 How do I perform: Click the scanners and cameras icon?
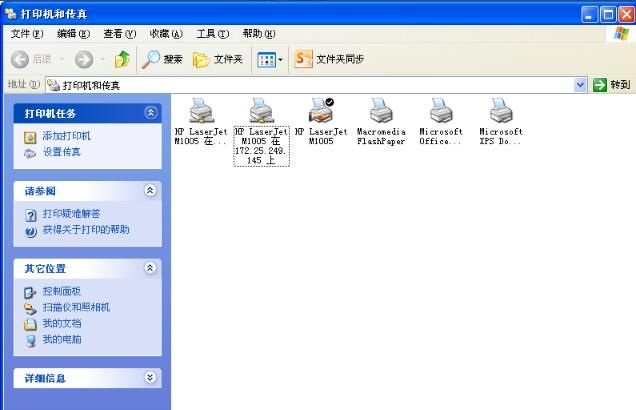30,309
